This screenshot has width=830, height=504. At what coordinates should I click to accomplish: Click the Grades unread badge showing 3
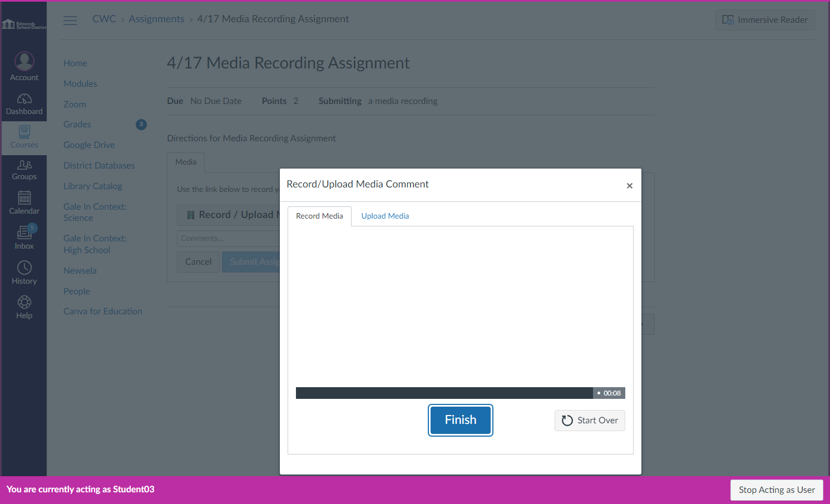[141, 125]
